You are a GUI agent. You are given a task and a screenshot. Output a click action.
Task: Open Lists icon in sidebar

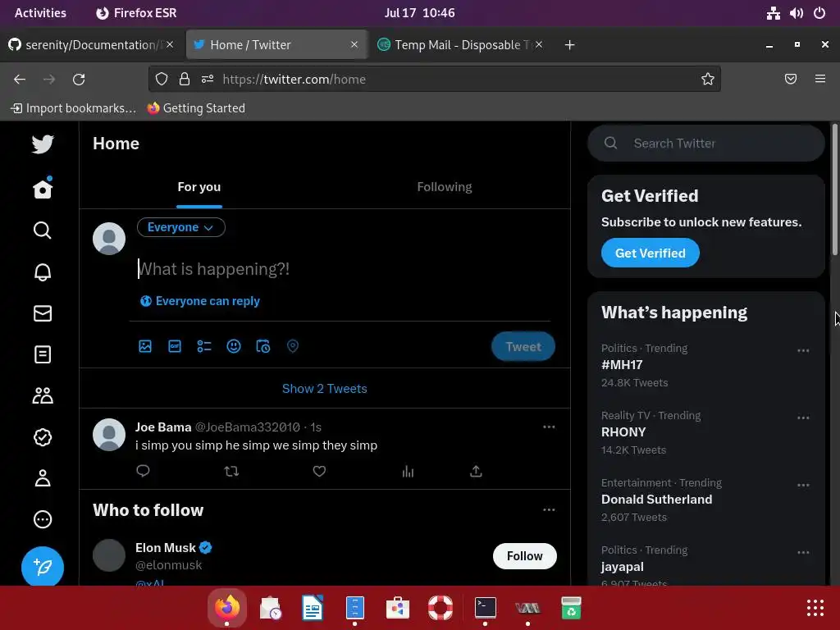coord(43,354)
